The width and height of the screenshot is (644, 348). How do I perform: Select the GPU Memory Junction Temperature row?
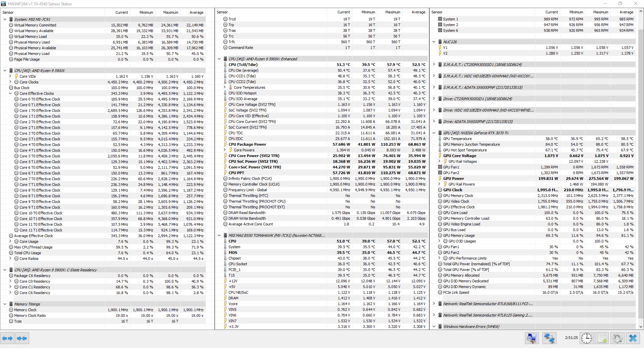point(533,144)
